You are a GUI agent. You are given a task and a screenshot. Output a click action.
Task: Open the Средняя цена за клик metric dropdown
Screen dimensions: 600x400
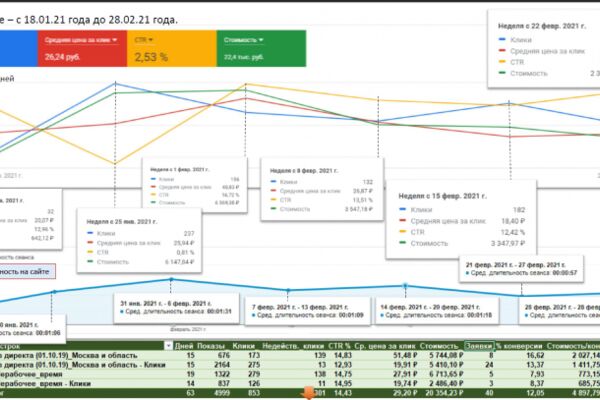click(81, 40)
